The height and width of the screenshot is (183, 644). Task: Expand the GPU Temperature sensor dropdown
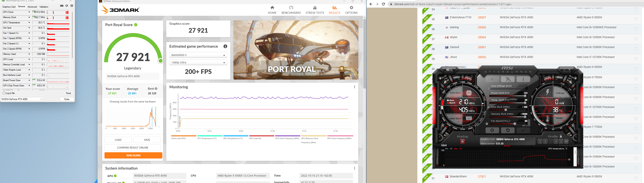coord(29,23)
